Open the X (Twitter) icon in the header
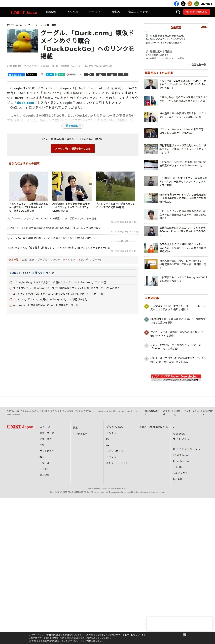The image size is (215, 644). tap(183, 4)
